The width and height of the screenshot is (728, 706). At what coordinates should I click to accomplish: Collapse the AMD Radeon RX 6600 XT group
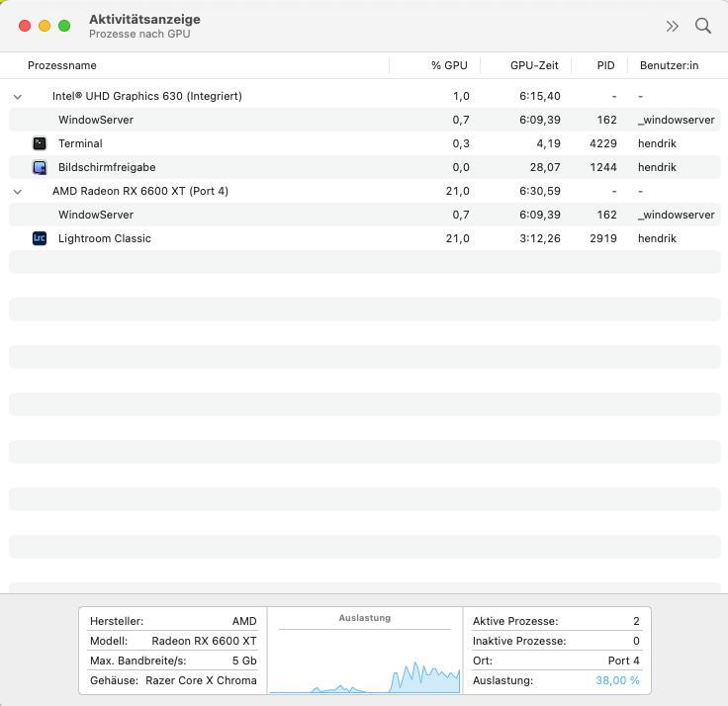18,192
